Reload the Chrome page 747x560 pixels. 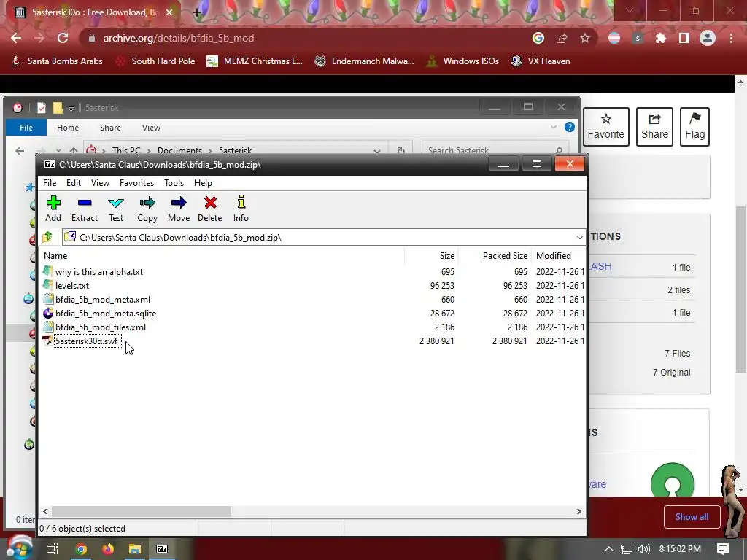pyautogui.click(x=63, y=38)
